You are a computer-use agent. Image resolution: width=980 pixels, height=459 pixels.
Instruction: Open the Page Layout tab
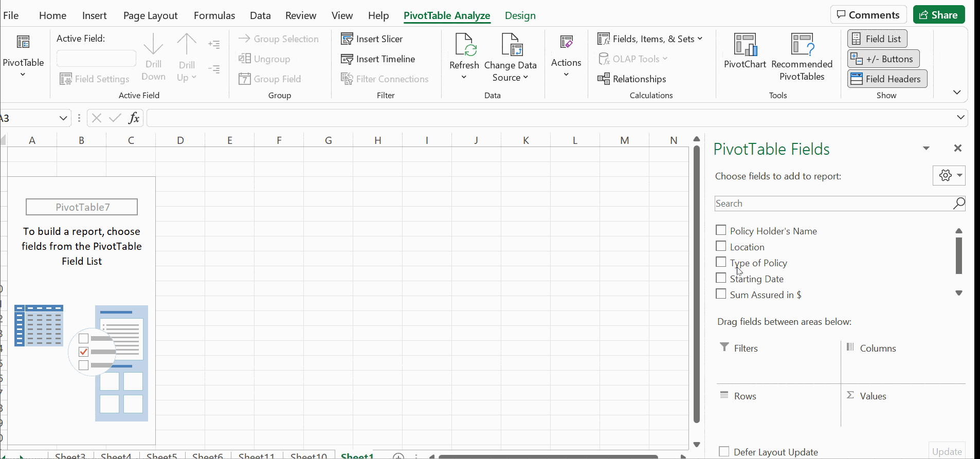[150, 15]
